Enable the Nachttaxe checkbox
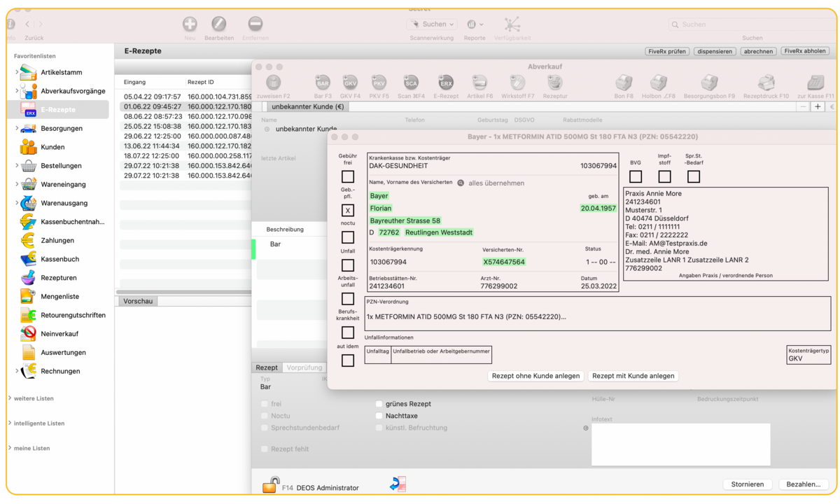Screen dimensions: 840x504 [x=379, y=416]
